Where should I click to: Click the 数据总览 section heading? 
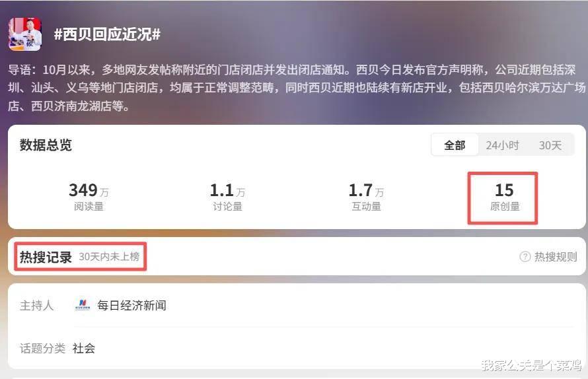click(x=46, y=145)
